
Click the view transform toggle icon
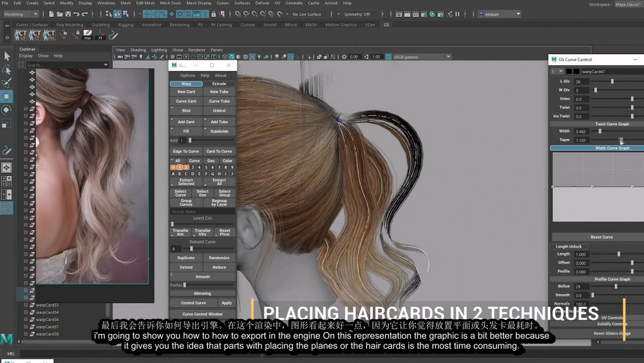(x=388, y=57)
